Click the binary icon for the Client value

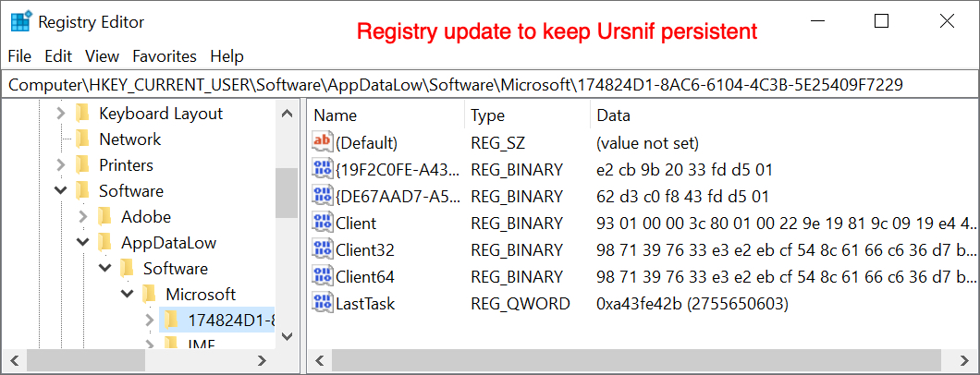(x=323, y=223)
